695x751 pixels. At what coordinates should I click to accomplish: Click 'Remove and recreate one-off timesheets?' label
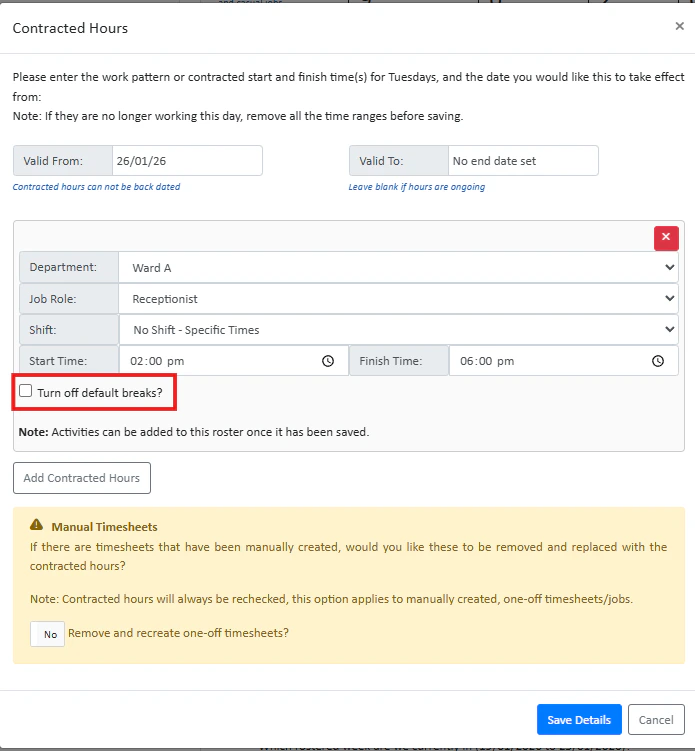click(178, 633)
